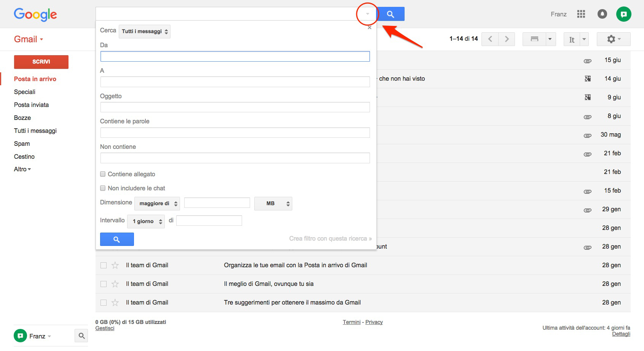Open the '1 giorno' interval dropdown

[x=146, y=221]
